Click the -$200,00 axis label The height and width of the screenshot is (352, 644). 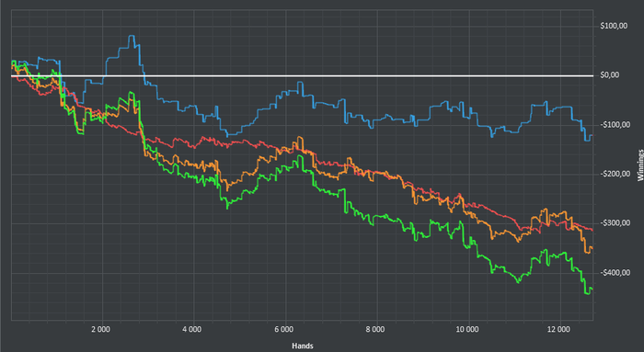[x=615, y=174]
